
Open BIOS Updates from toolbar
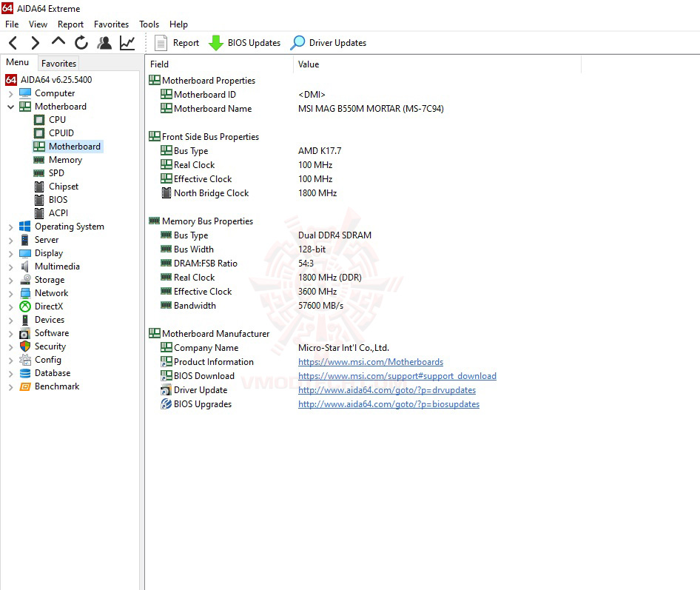tap(245, 43)
